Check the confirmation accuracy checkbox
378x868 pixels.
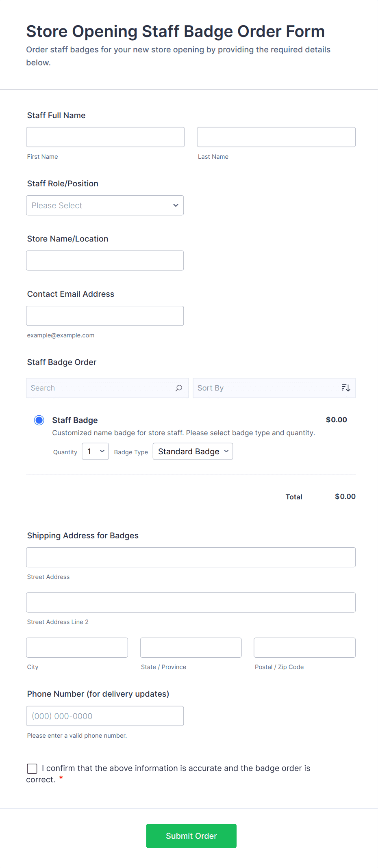point(32,769)
